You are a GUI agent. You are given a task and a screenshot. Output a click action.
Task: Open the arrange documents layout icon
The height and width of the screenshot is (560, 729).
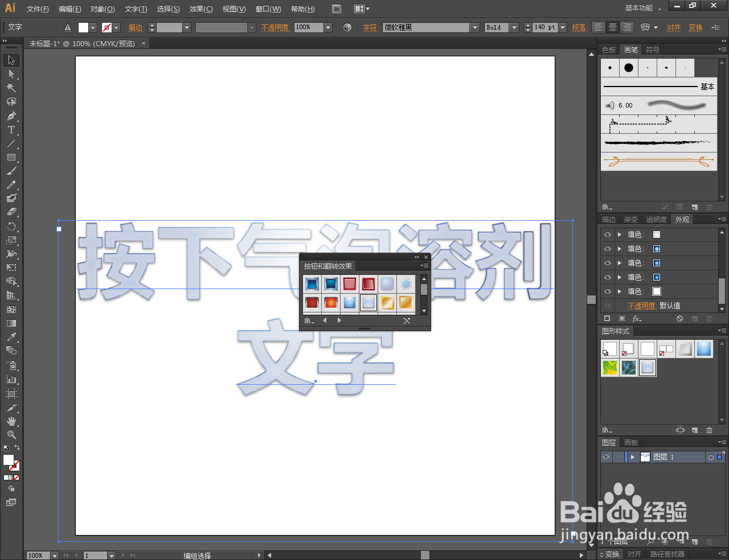tap(362, 9)
